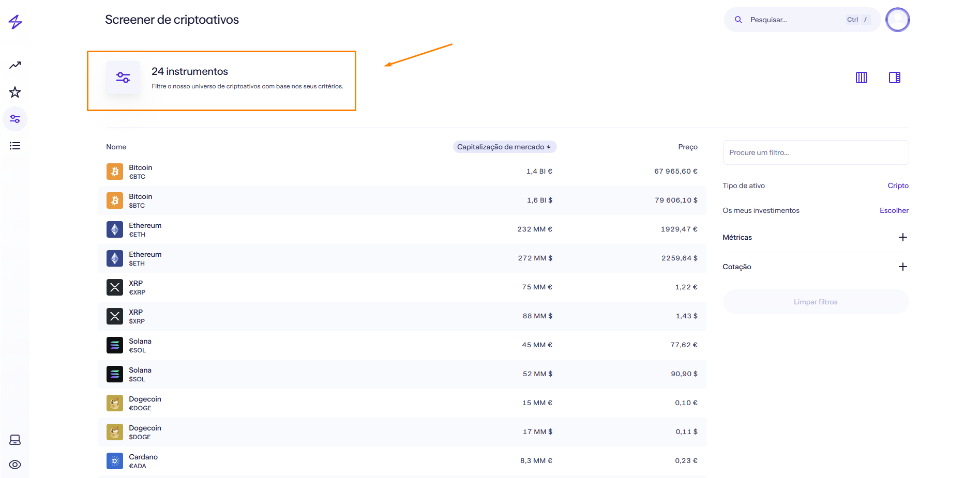Click the 24 instrumentos heading
The image size is (980, 478).
(x=190, y=71)
